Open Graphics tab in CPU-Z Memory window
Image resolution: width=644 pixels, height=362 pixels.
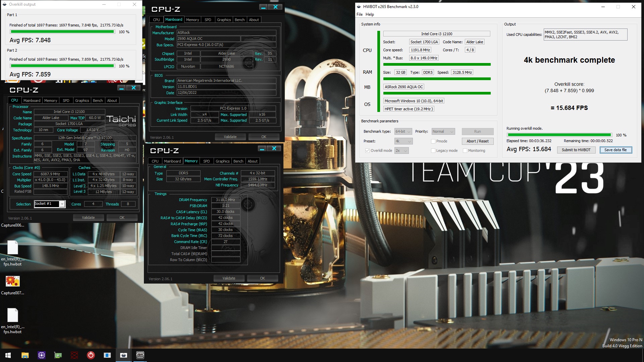[223, 161]
